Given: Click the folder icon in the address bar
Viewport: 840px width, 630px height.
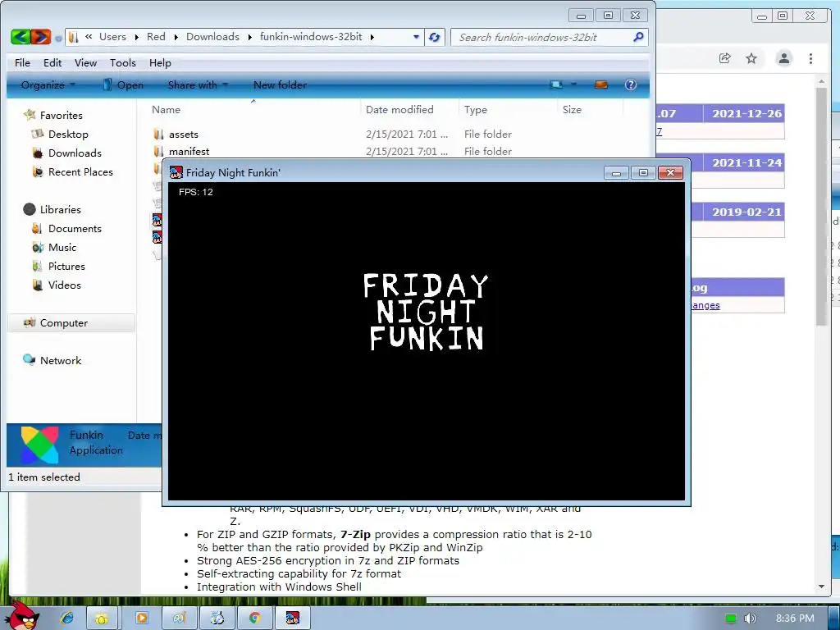Looking at the screenshot, I should 74,37.
